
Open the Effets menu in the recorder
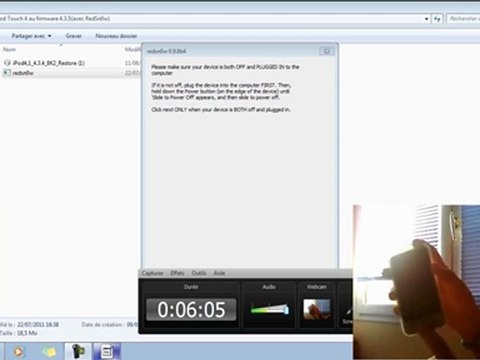click(x=177, y=273)
